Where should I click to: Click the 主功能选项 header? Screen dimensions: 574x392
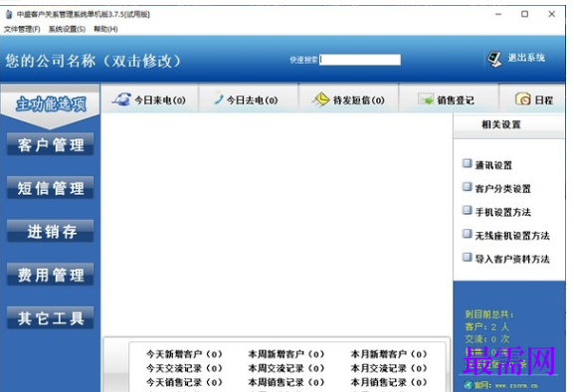pyautogui.click(x=51, y=104)
